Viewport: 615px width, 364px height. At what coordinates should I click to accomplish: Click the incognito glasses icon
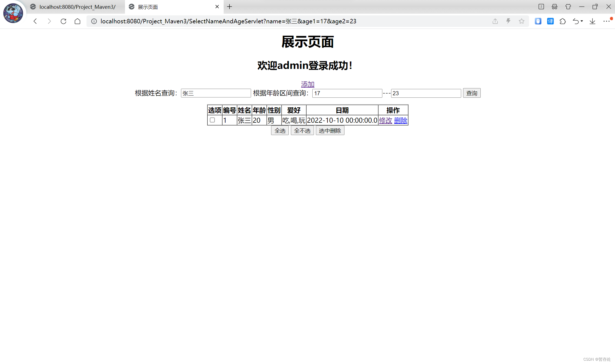tap(555, 7)
